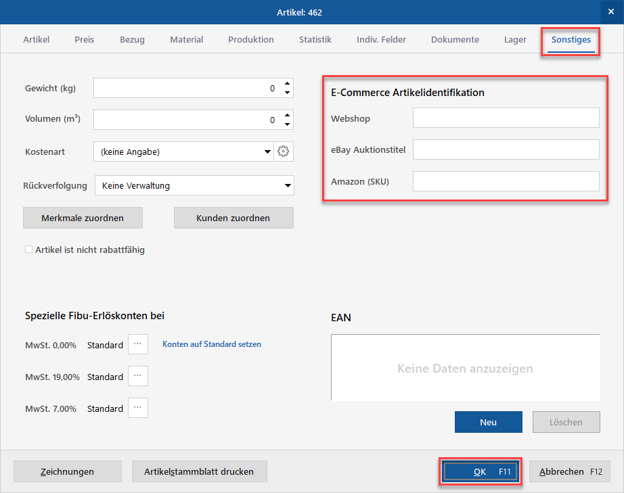
Task: Switch to the Preis tab
Action: [x=84, y=40]
